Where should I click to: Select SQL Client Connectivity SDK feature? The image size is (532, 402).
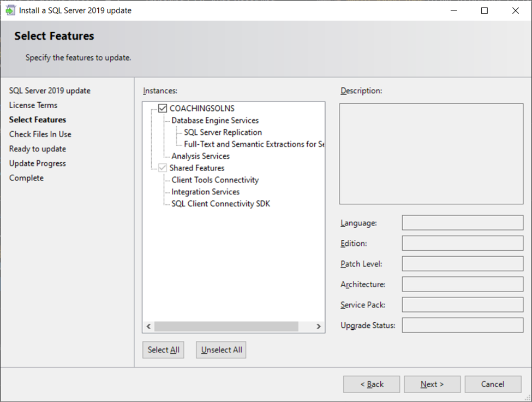pos(221,204)
